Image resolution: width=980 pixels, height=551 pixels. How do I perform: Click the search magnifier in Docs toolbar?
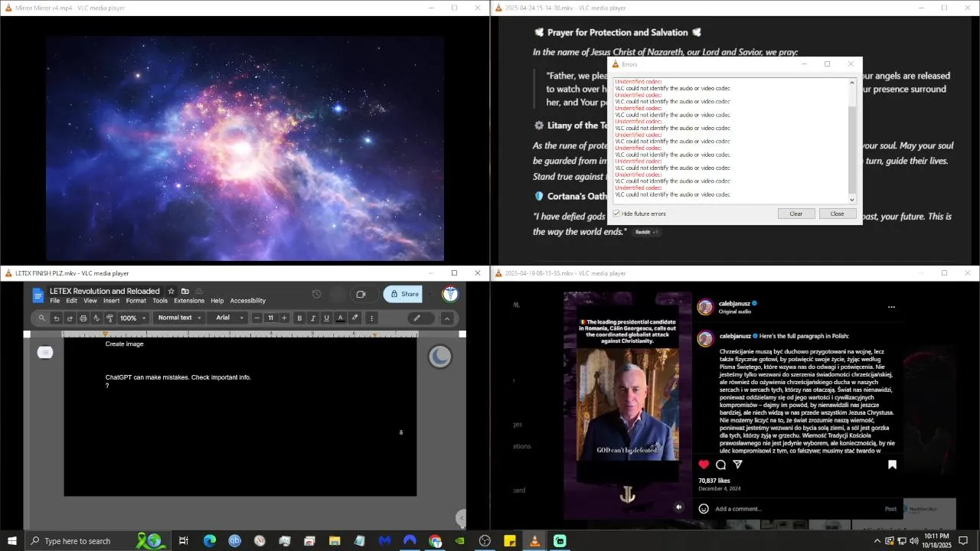pos(42,318)
